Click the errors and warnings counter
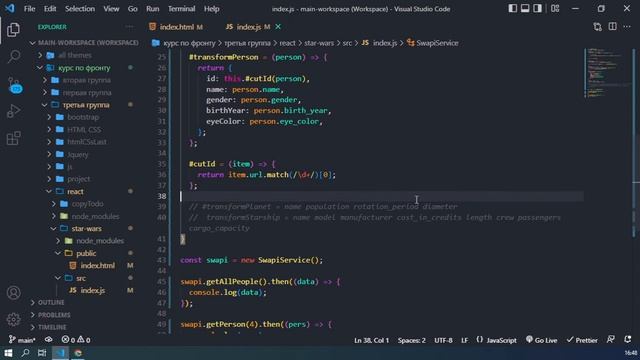Screen dimensions: 640x360 pos(76,340)
